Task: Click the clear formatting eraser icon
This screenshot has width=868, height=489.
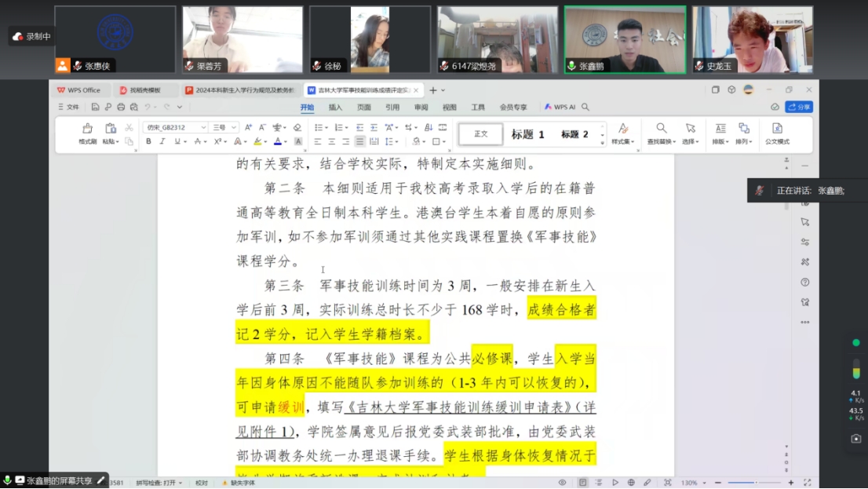Action: point(297,127)
